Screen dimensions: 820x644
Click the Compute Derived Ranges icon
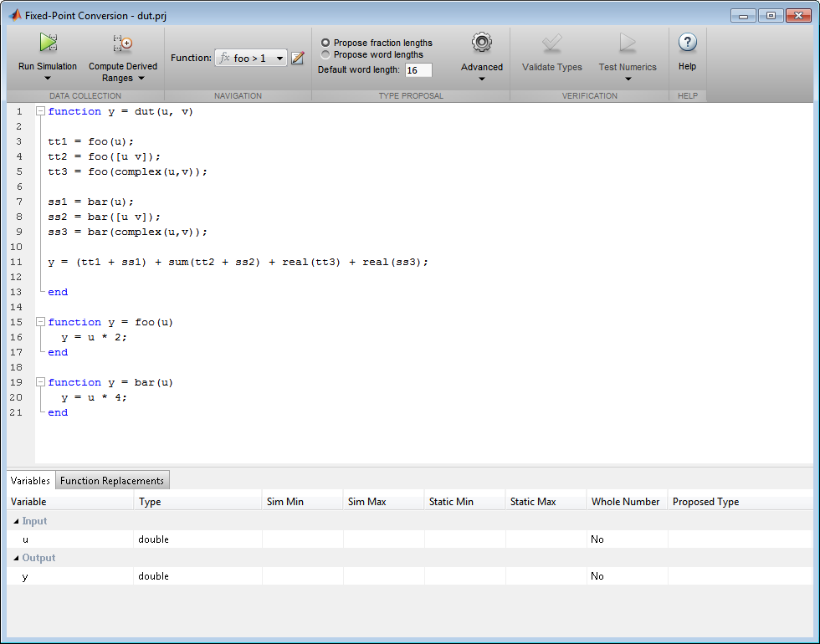click(x=123, y=43)
